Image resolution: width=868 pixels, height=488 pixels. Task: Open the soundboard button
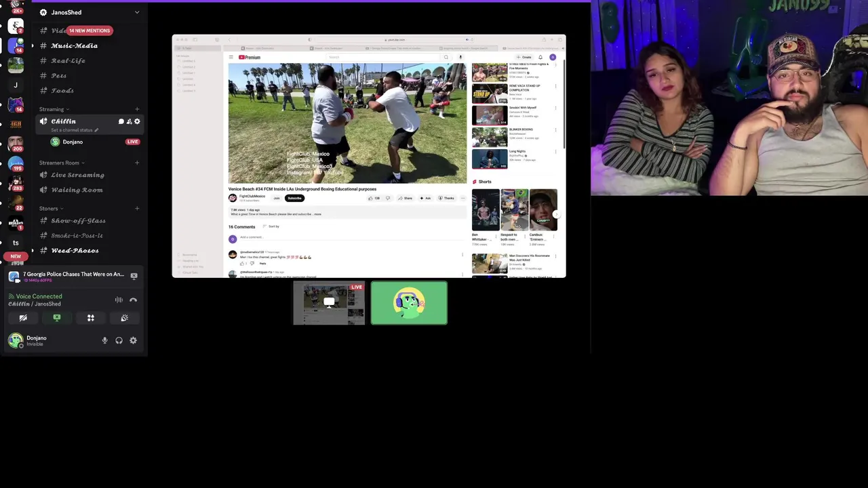(124, 318)
